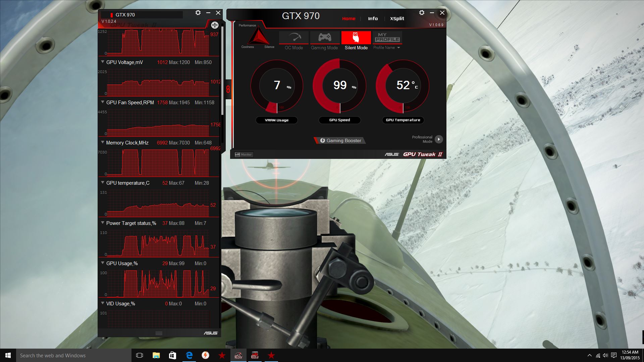Click the 'Max:7030' memory clock value

[179, 142]
